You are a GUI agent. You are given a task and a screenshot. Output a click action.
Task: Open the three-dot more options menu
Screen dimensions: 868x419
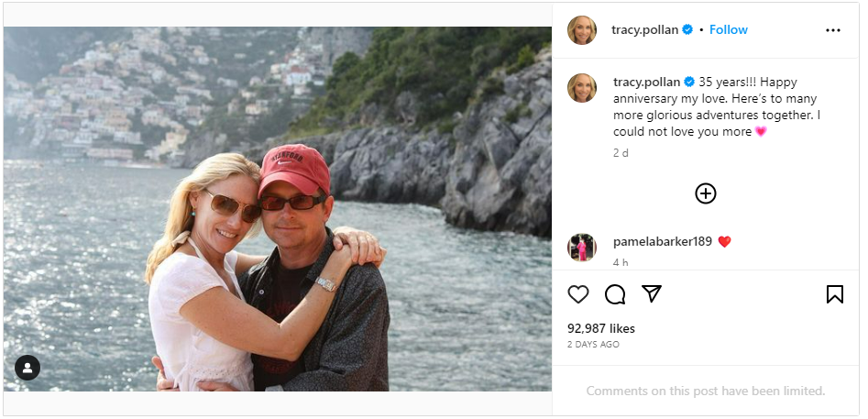(833, 30)
